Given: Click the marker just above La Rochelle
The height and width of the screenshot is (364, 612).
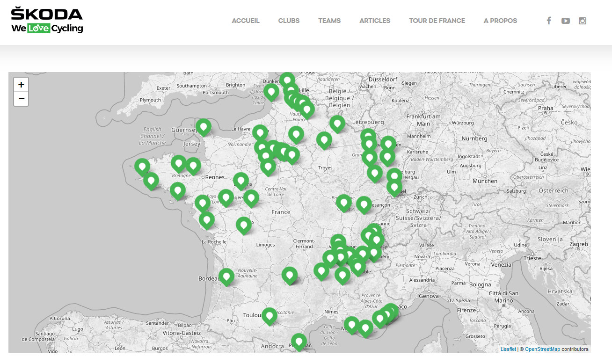Looking at the screenshot, I should click(207, 219).
